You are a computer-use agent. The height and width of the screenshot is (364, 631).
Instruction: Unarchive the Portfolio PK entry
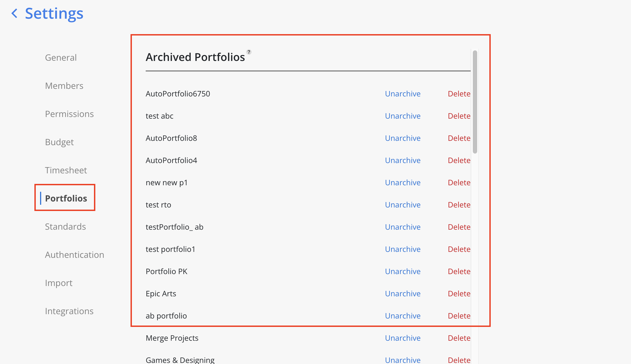coord(403,271)
